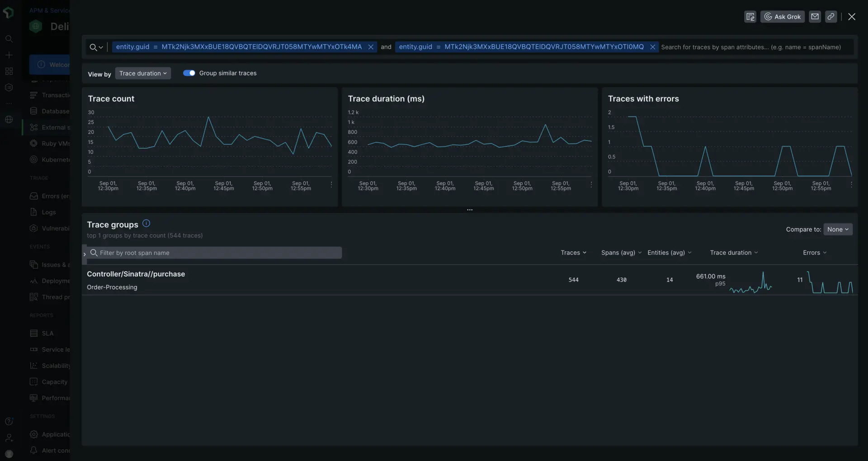Open Scalability report menu item

[49, 366]
